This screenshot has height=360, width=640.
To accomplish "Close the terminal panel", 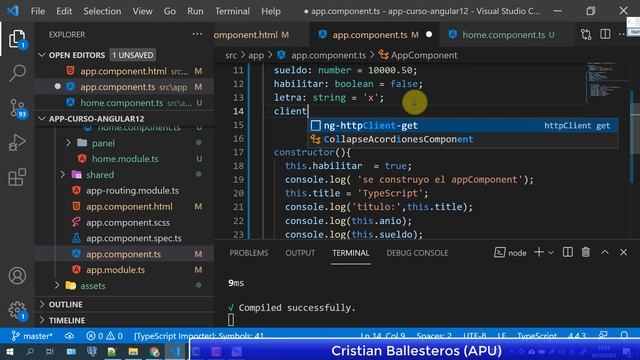I will [623, 252].
